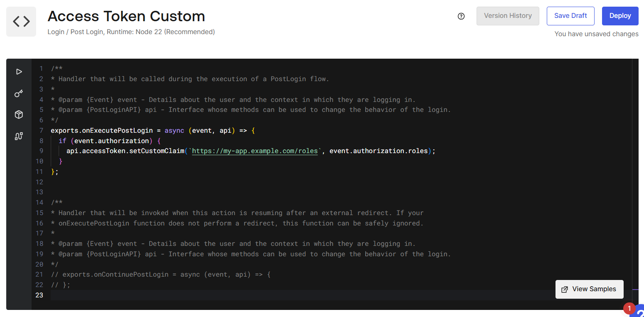Deploy the action
This screenshot has width=644, height=317.
tap(620, 16)
